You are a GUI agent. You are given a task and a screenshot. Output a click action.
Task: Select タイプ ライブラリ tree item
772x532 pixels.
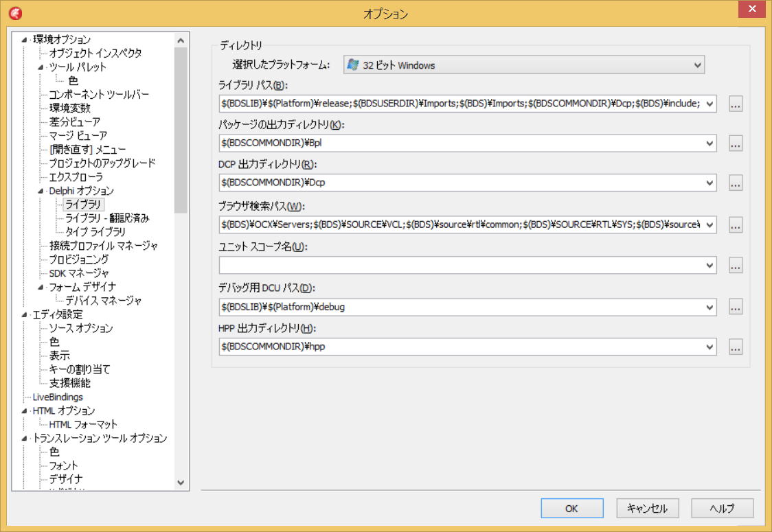pyautogui.click(x=95, y=232)
